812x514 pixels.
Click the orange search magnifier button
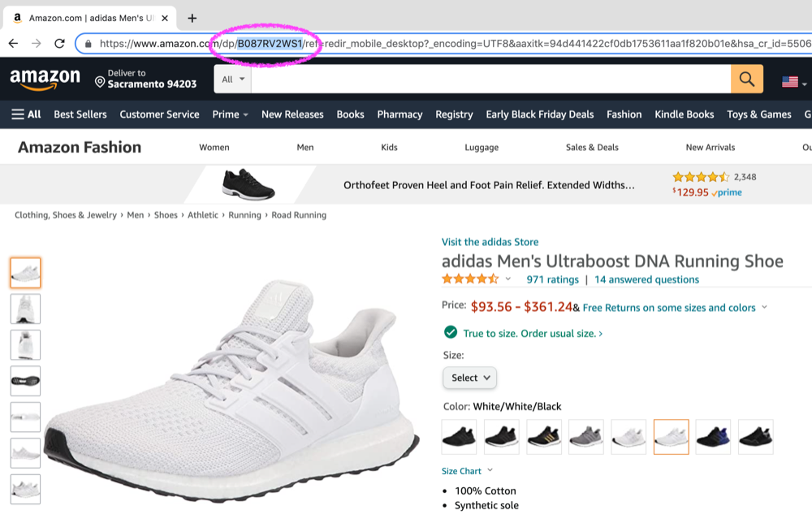(747, 80)
